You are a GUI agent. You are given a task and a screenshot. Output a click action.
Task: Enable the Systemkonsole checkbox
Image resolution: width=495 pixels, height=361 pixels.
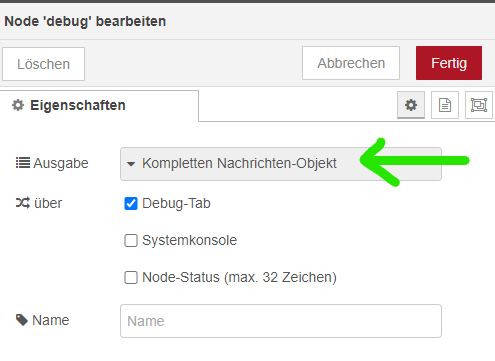click(x=131, y=240)
